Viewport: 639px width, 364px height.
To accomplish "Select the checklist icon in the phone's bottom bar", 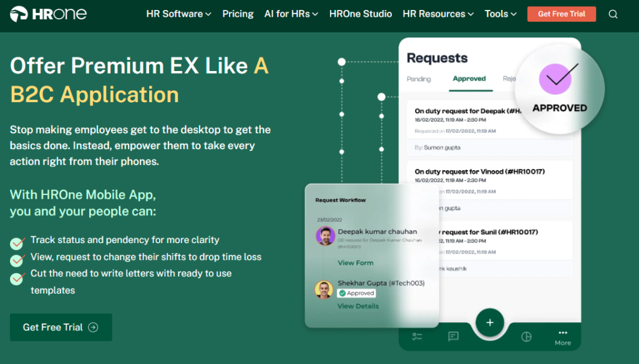I will pos(417,337).
